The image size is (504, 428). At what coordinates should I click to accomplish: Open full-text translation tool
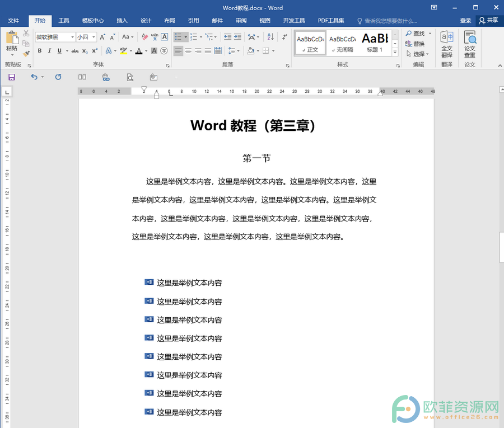(x=447, y=44)
